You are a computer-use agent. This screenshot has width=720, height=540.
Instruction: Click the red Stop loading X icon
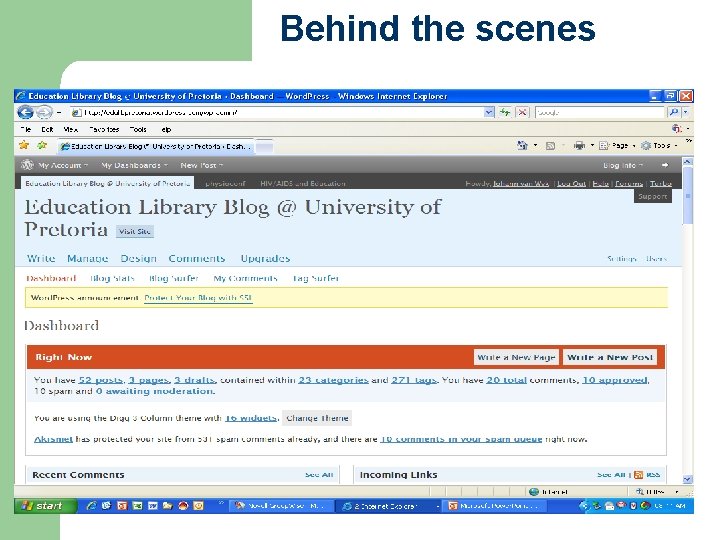[x=522, y=112]
